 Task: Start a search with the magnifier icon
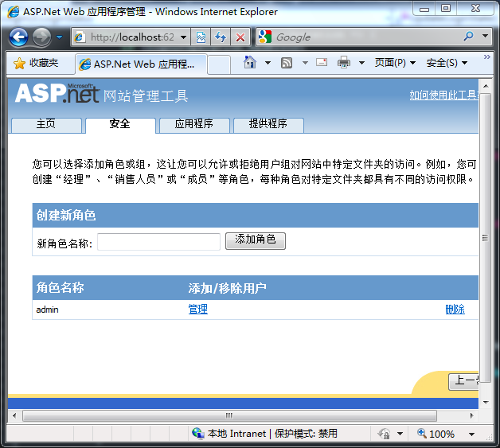point(468,37)
